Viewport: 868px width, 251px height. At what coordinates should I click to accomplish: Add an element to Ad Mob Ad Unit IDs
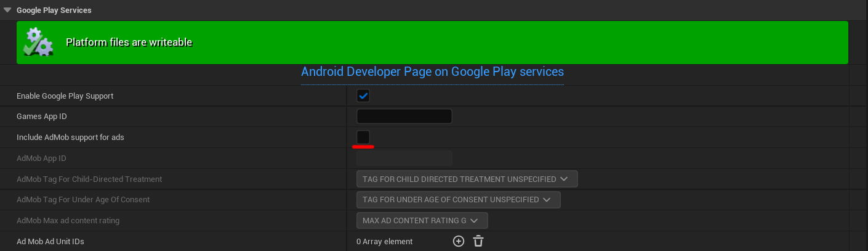coord(459,242)
